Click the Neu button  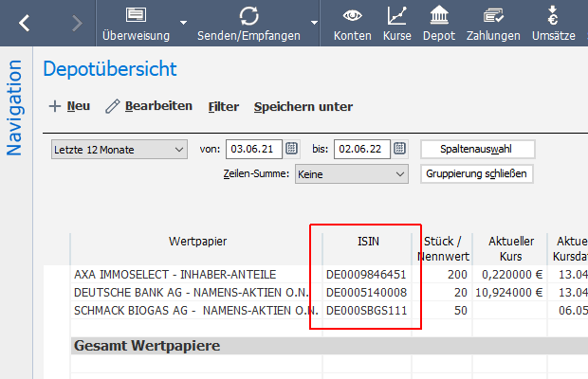click(70, 106)
